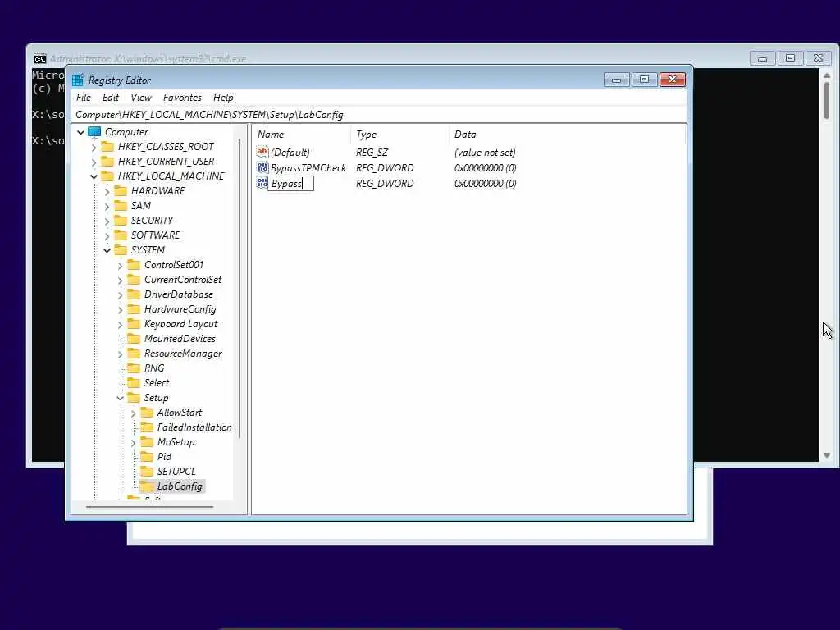
Task: Collapse the Setup key chevron
Action: [121, 398]
